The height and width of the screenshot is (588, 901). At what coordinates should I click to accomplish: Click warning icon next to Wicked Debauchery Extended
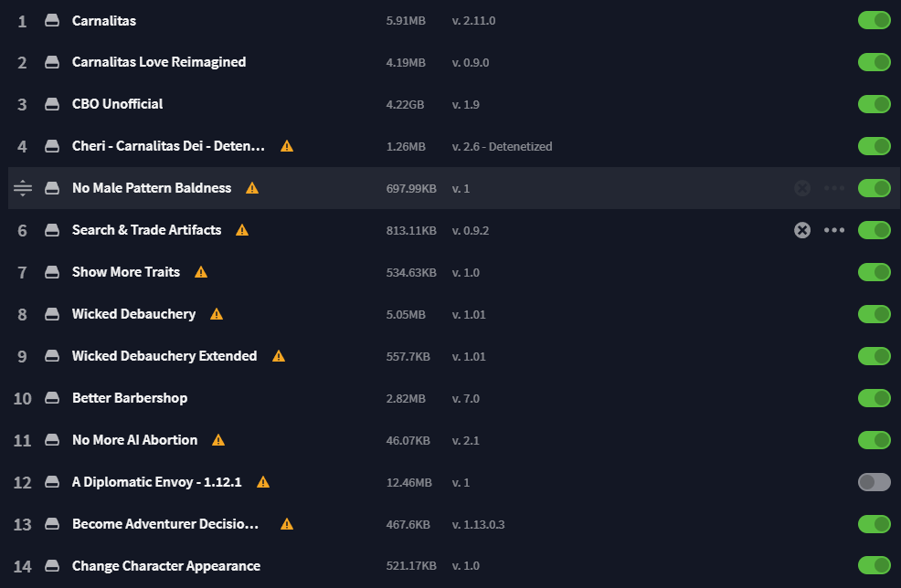tap(279, 356)
